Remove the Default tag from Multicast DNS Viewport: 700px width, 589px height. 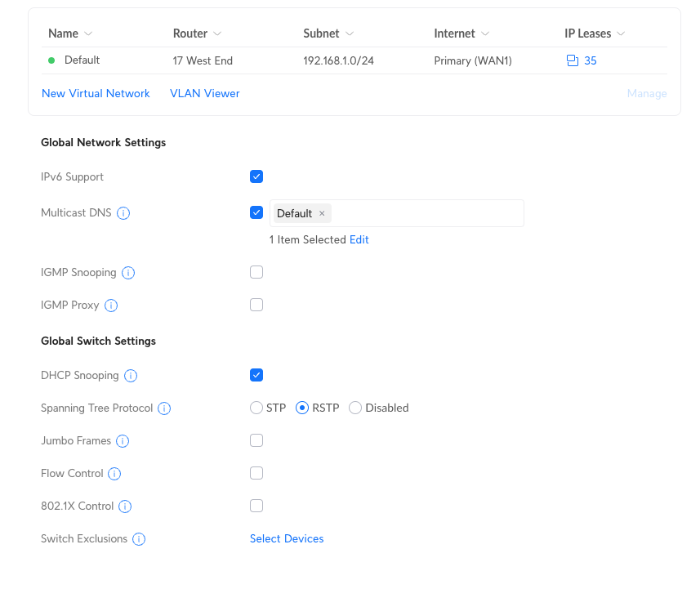(322, 213)
